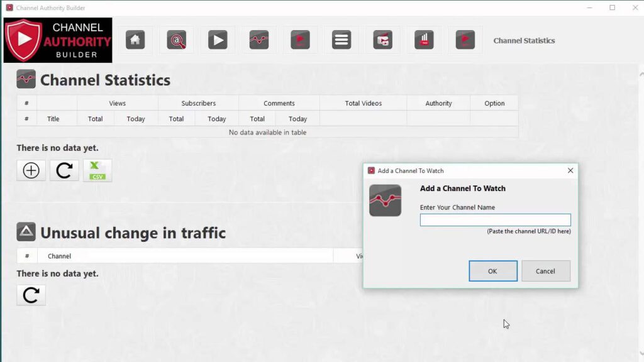This screenshot has width=644, height=362.
Task: Minimize the Channel Authority Builder window
Action: pos(590,8)
